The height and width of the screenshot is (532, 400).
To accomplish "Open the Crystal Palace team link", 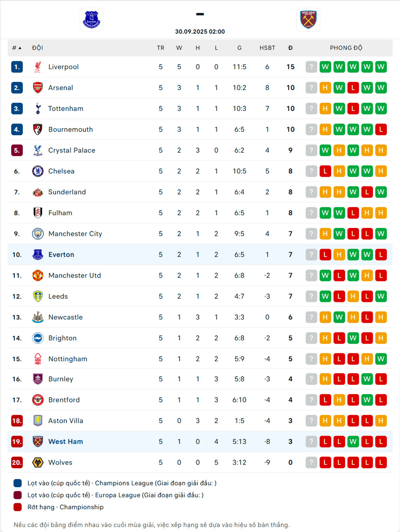I will 72,150.
